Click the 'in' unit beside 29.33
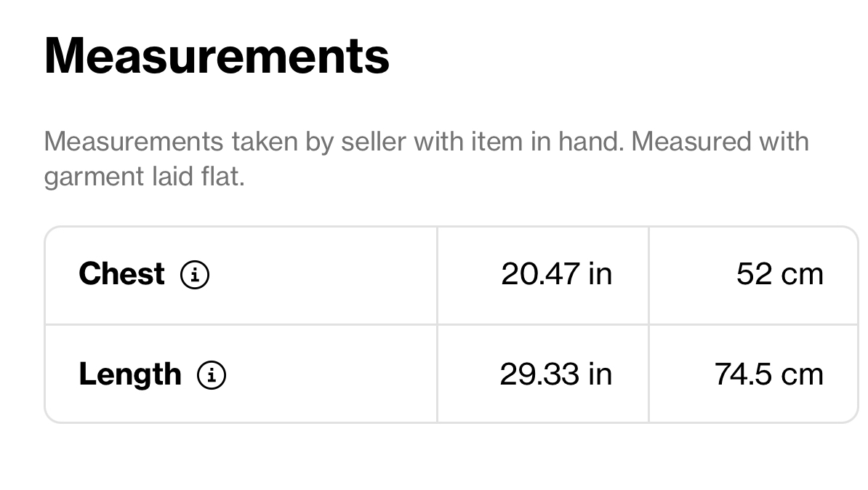This screenshot has width=868, height=490. click(600, 374)
